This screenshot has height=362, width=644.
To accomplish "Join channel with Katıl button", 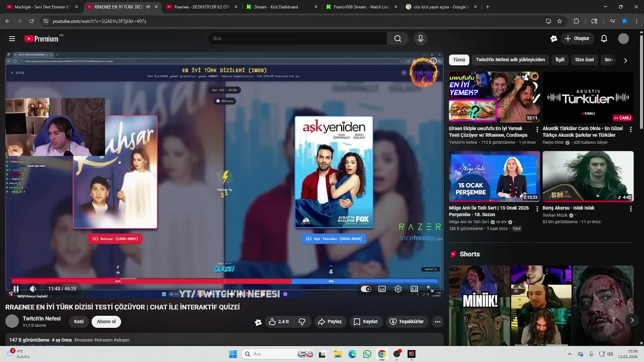I will coord(79,322).
